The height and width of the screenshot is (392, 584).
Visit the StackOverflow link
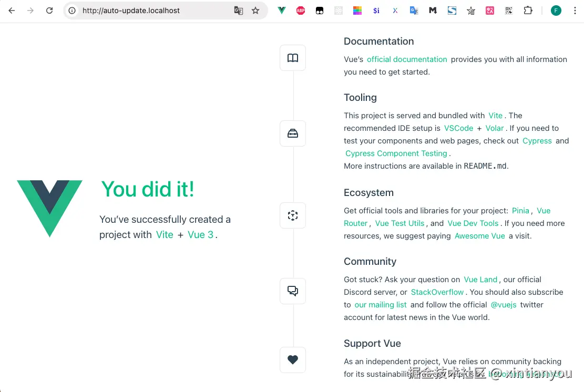pos(437,292)
